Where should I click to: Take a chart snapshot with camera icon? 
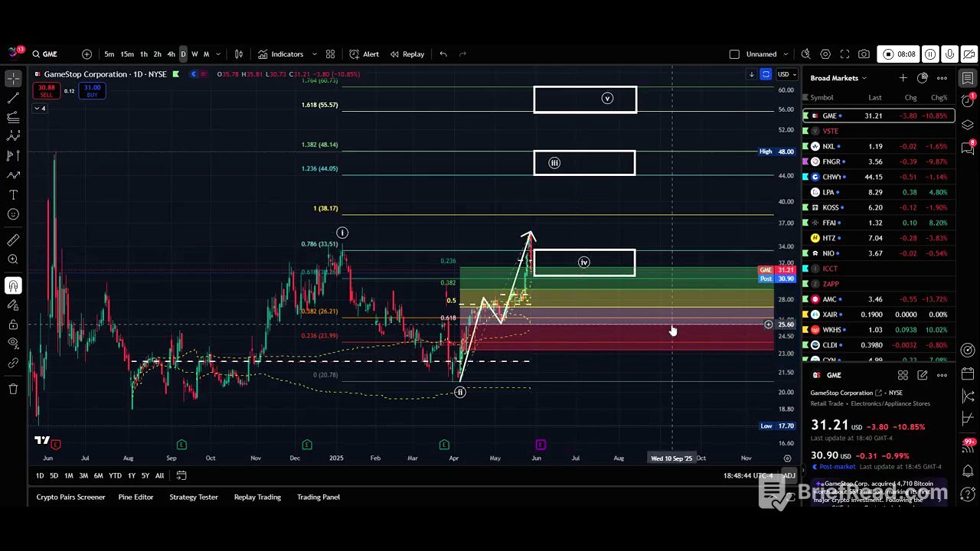[x=864, y=54]
